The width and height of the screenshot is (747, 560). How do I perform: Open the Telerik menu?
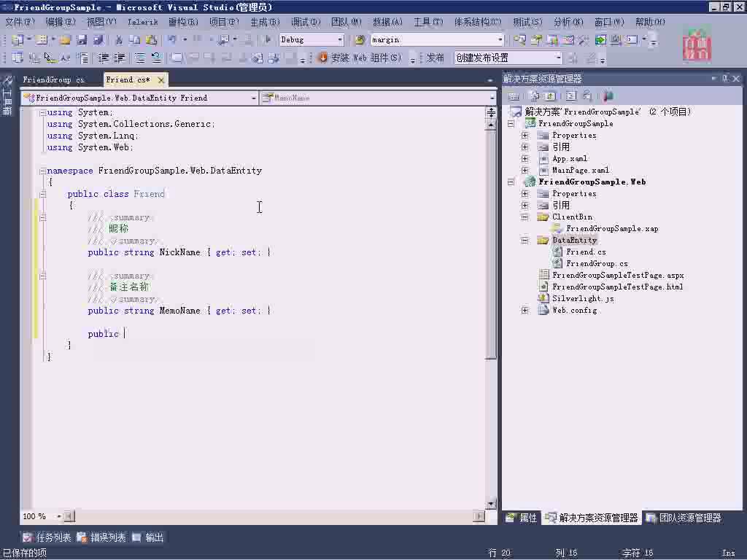(142, 22)
